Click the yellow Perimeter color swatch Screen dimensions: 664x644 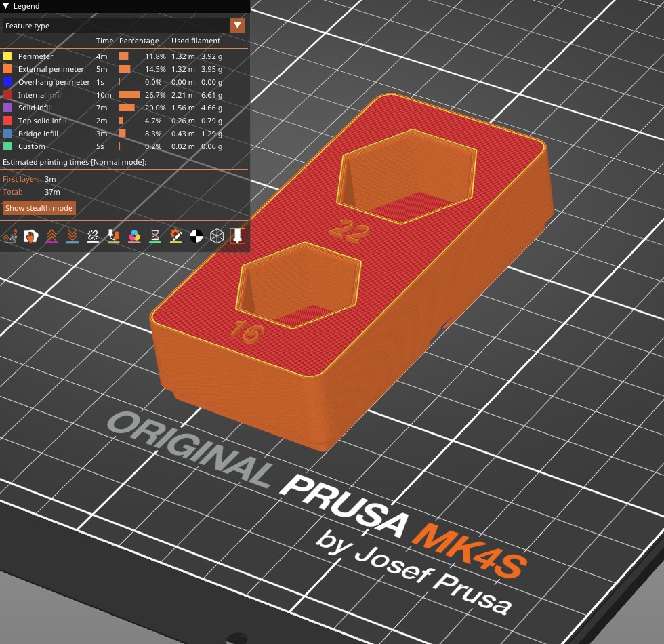pyautogui.click(x=7, y=56)
